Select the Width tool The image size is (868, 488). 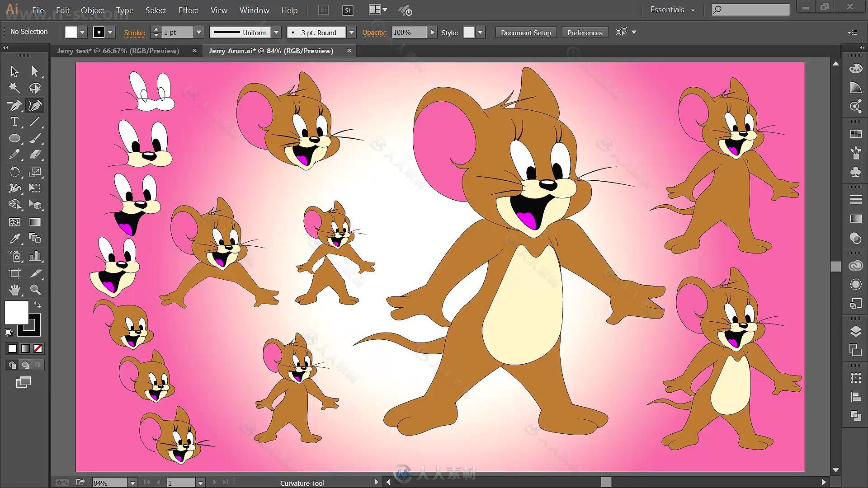[x=14, y=188]
